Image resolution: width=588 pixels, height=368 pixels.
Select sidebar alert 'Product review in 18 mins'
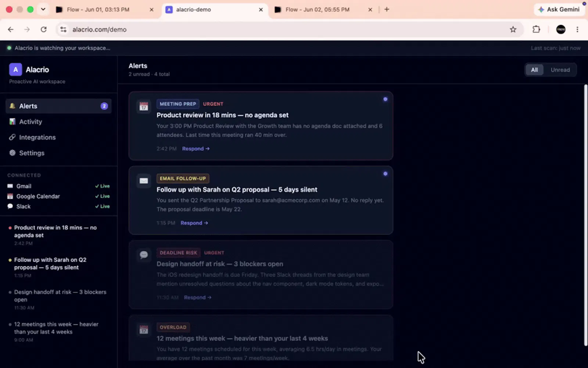tap(58, 235)
